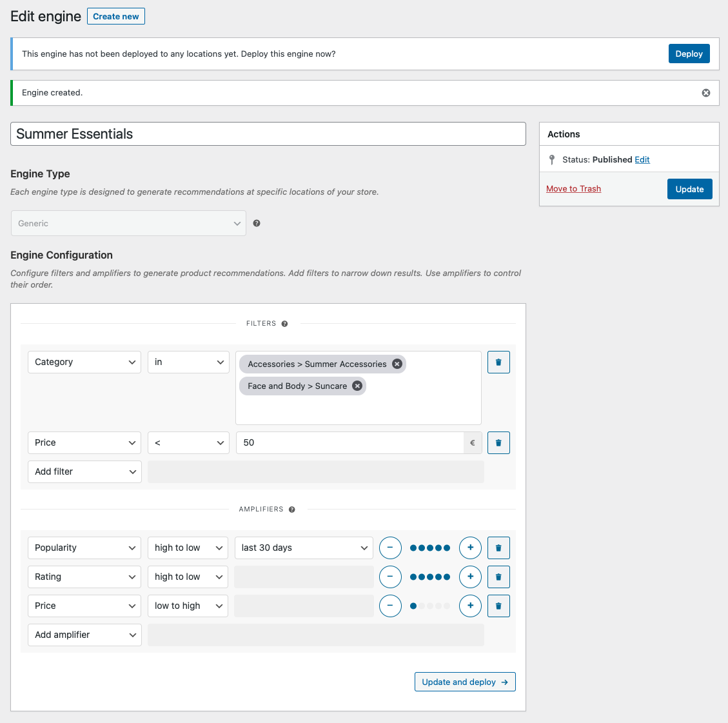Open the Add amplifier dropdown
Image resolution: width=728 pixels, height=723 pixels.
[x=84, y=635]
